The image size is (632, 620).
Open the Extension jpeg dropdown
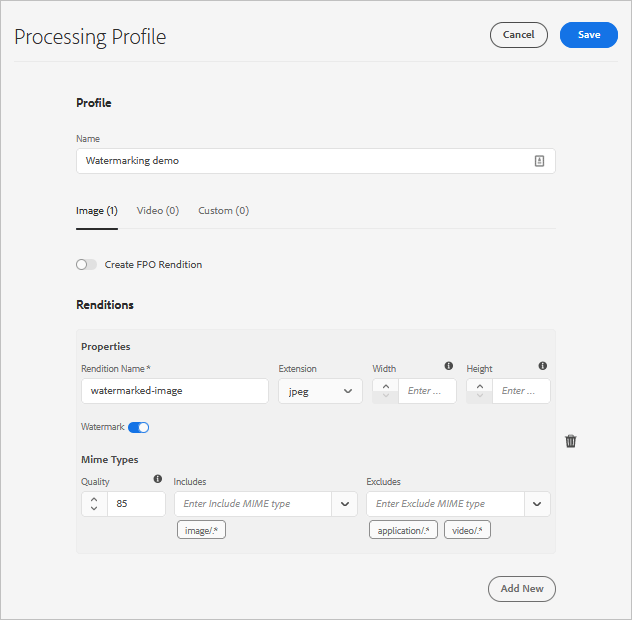coord(320,391)
